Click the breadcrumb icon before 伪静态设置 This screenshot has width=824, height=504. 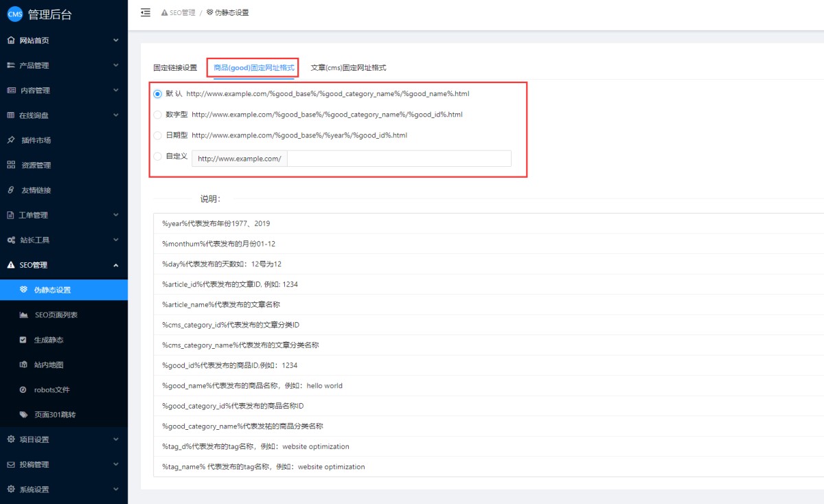point(209,12)
